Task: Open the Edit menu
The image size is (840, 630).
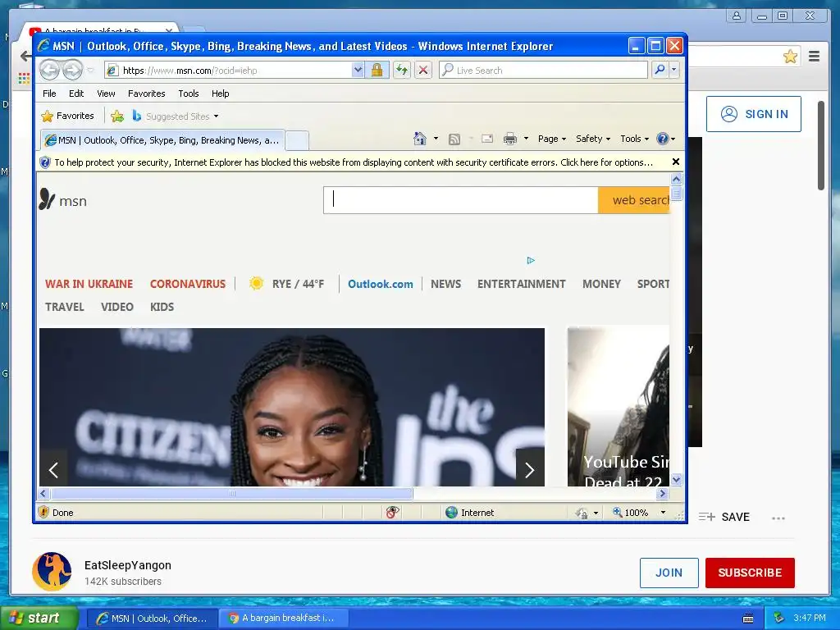Action: (x=76, y=94)
